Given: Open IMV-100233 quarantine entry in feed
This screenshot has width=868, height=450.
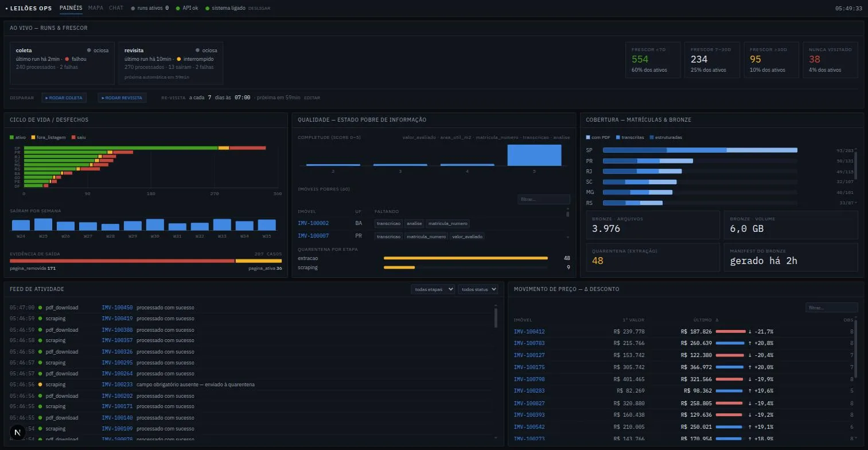Looking at the screenshot, I should [117, 385].
